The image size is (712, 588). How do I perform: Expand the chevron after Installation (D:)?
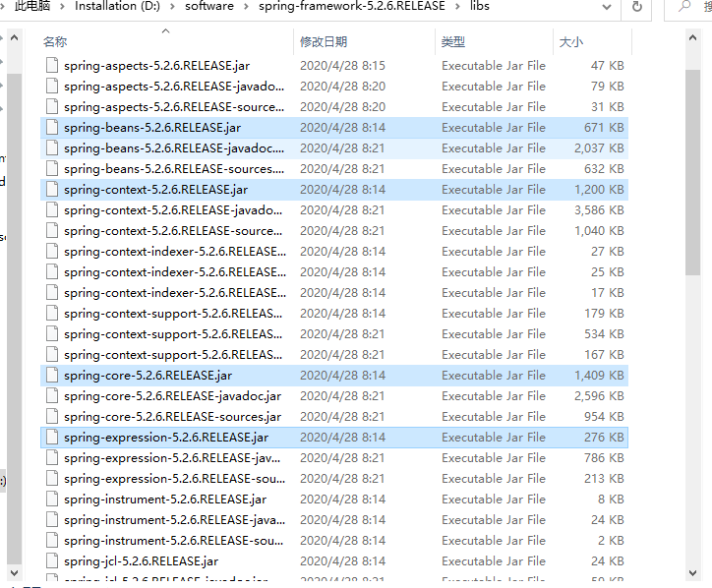(x=172, y=6)
